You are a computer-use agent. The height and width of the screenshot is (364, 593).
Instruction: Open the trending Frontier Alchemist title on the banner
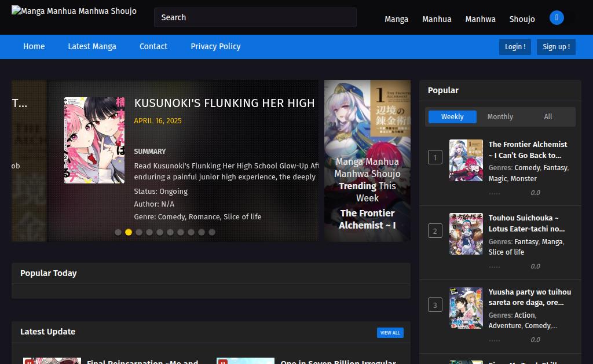[x=367, y=219]
